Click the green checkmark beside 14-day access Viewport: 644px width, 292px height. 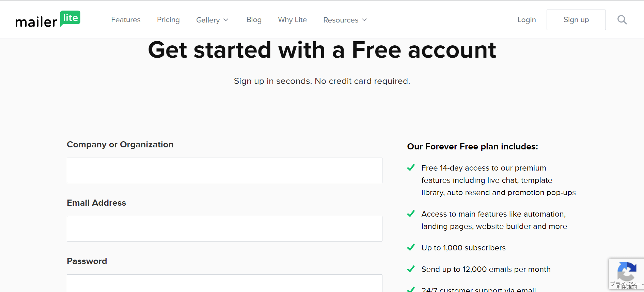point(411,167)
